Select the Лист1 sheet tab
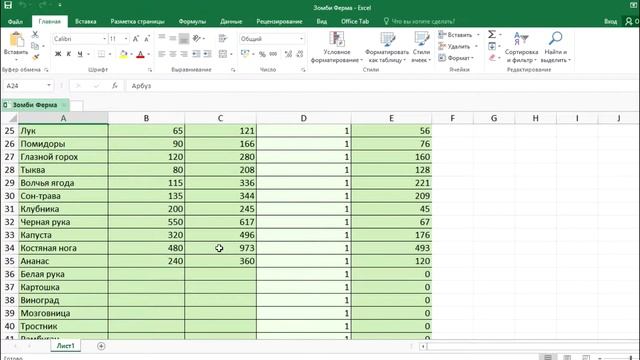The width and height of the screenshot is (640, 360). pyautogui.click(x=65, y=346)
